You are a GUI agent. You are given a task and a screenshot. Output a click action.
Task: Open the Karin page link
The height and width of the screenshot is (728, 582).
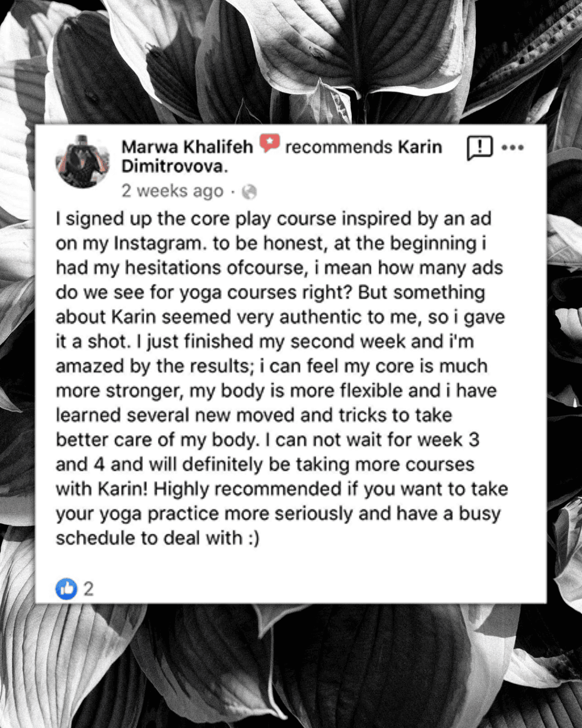420,147
